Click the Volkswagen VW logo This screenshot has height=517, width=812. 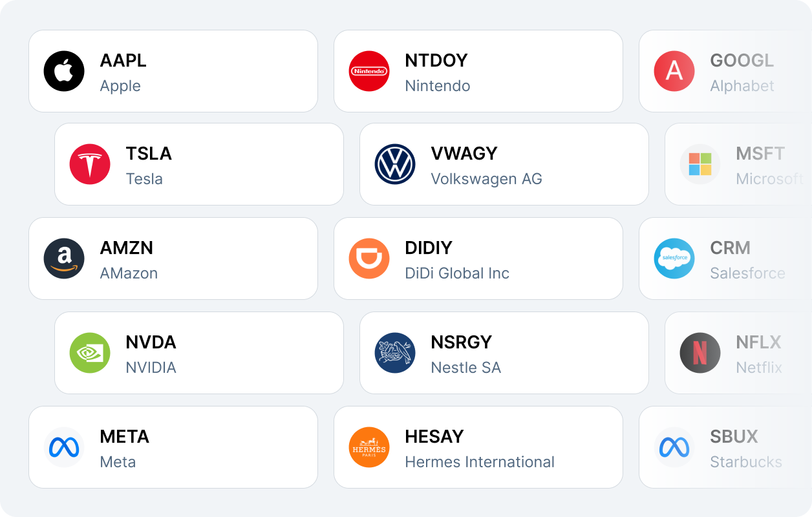click(395, 164)
